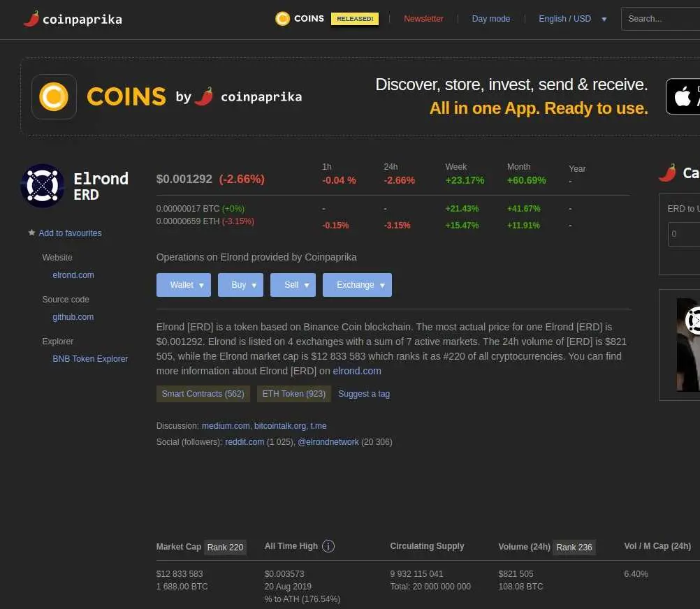The image size is (700, 609).
Task: Open the medium.com discussion link
Action: (226, 425)
